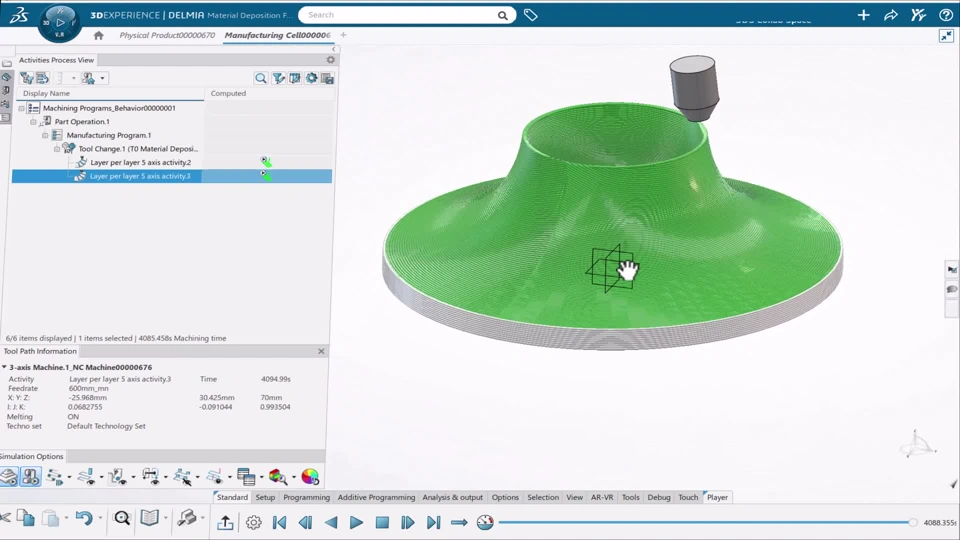Switch to the Setup tab
Image resolution: width=960 pixels, height=540 pixels.
coord(265,497)
